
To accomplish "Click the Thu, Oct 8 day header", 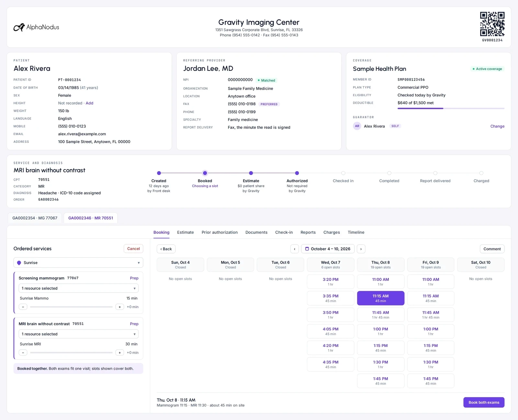I will coord(381,265).
